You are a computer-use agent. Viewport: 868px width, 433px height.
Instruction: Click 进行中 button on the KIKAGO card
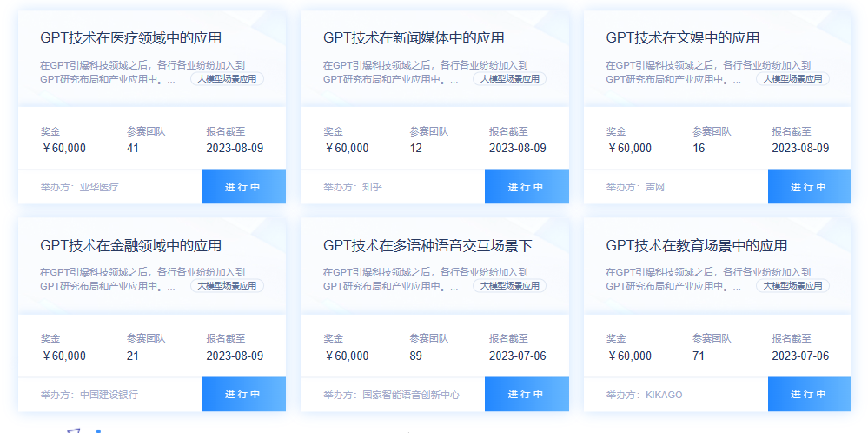tap(809, 395)
